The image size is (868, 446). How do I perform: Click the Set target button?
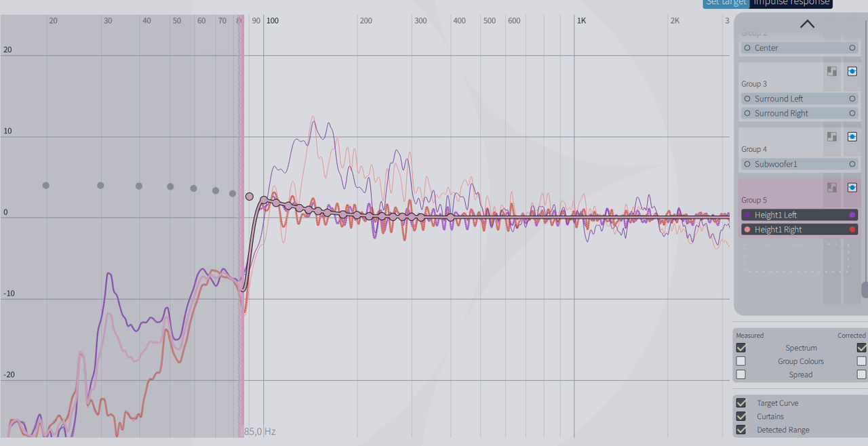726,3
